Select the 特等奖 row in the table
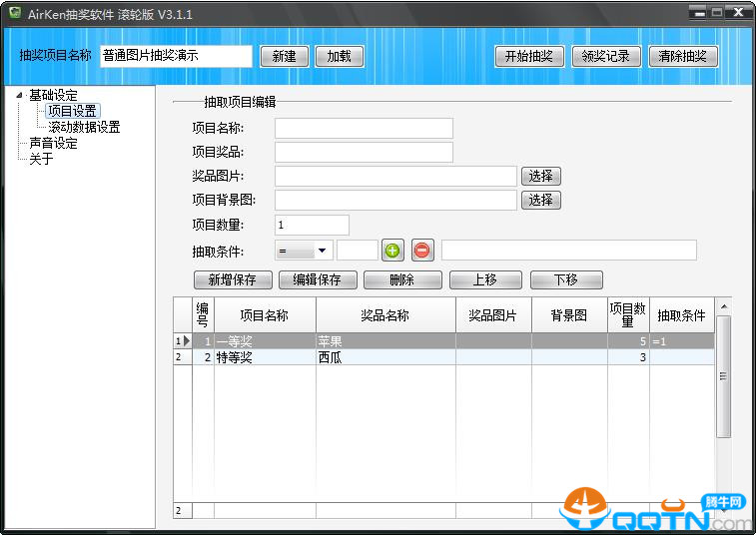Viewport: 756px width, 535px height. tap(265, 357)
